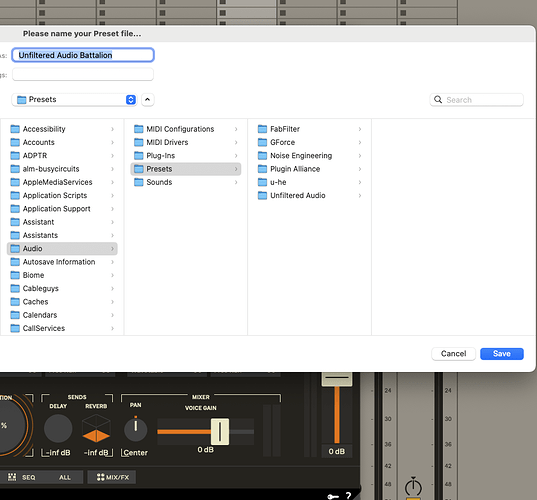Switch to the SEQ view tab
This screenshot has width=537, height=500.
[x=23, y=477]
